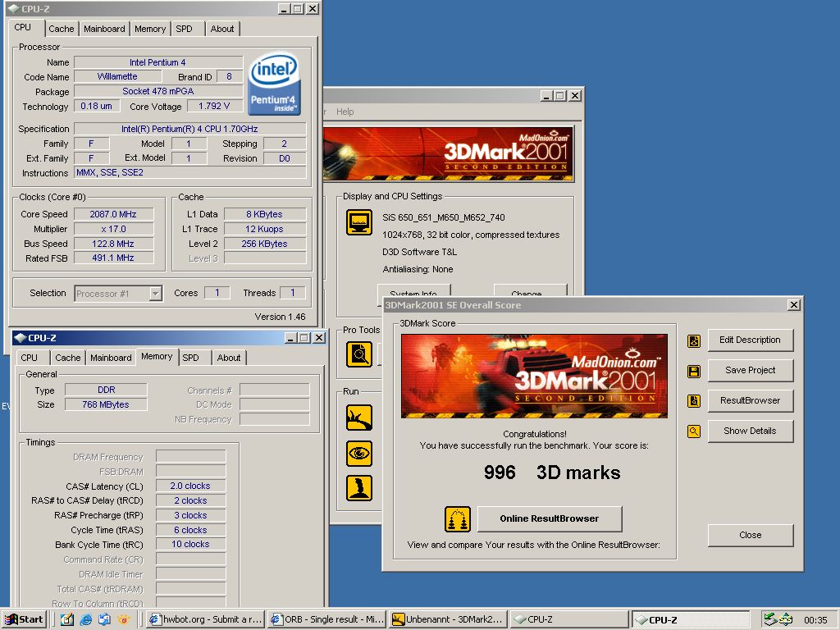
Task: Open SPD tab in lower CPU-Z window
Action: pos(190,358)
